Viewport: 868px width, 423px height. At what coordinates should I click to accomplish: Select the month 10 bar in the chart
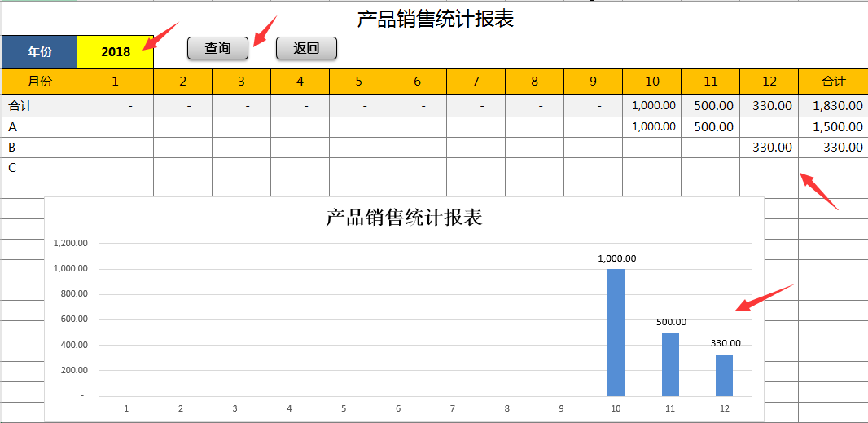(616, 333)
